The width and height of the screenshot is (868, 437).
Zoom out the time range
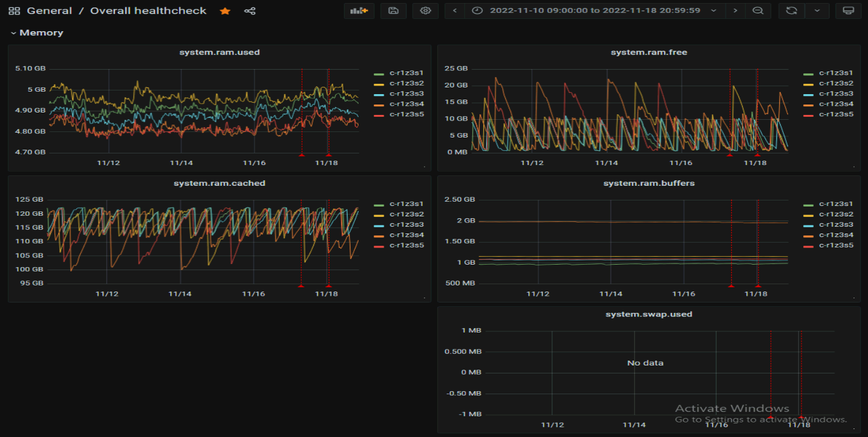click(x=757, y=11)
